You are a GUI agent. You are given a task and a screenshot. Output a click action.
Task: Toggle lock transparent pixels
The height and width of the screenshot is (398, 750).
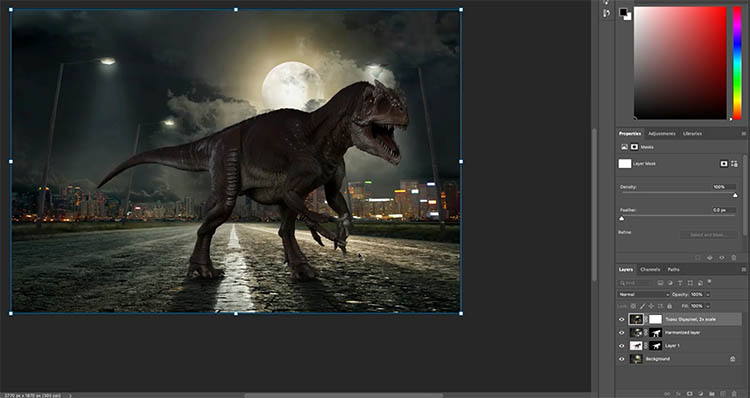[633, 306]
